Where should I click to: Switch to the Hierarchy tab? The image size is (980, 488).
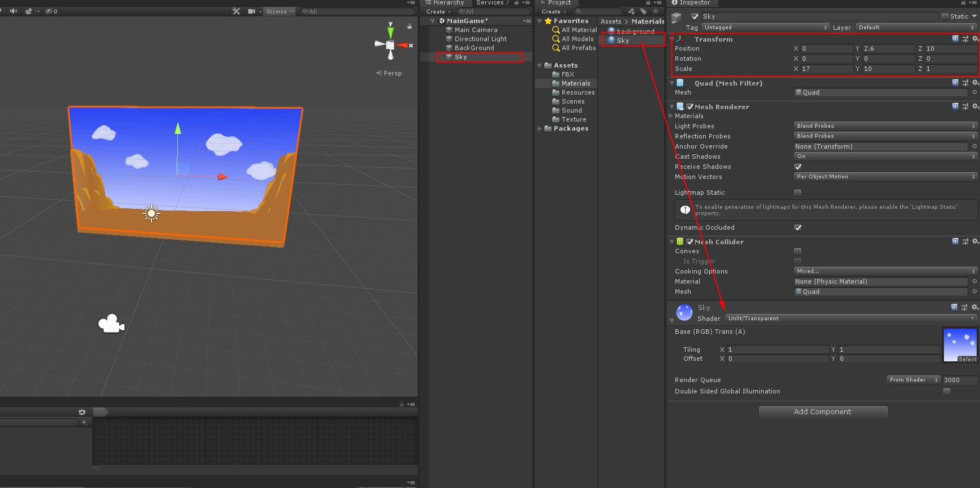tap(444, 3)
